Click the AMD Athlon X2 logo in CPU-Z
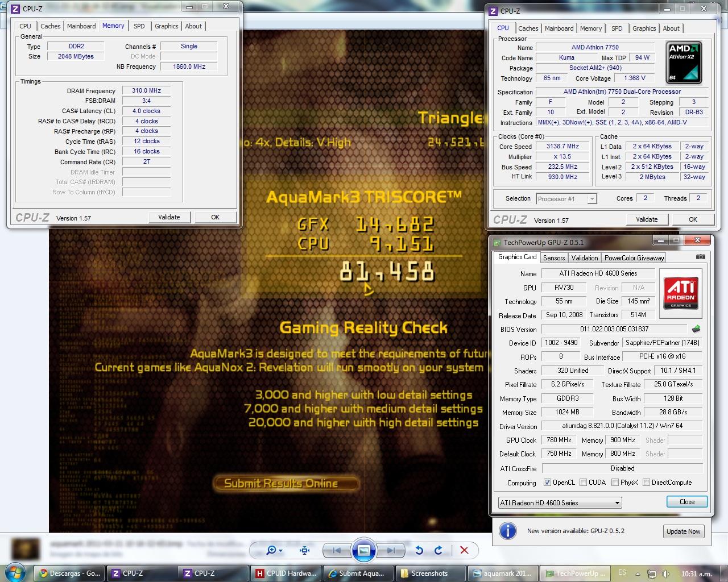The width and height of the screenshot is (728, 582). click(x=684, y=62)
